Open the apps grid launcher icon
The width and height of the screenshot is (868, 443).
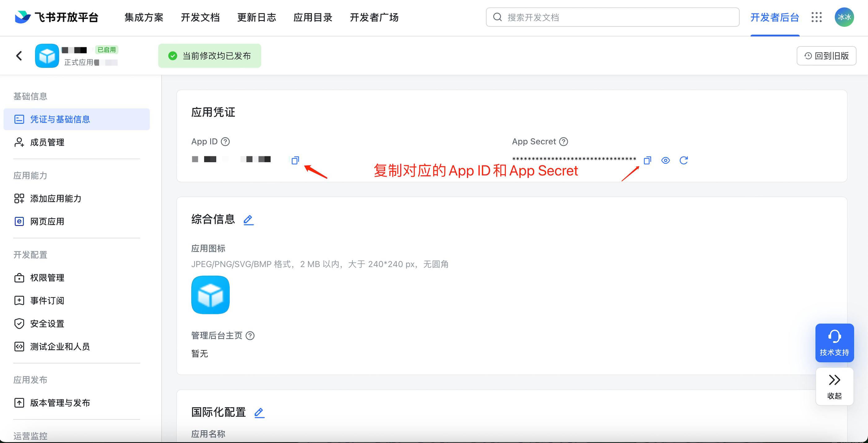click(x=816, y=17)
